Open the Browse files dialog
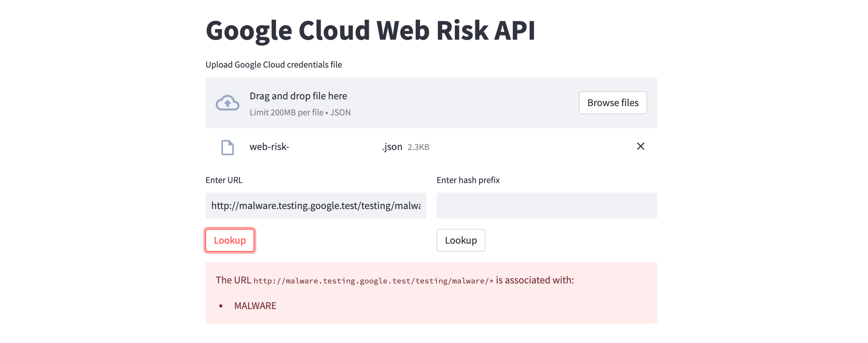The image size is (868, 343). pyautogui.click(x=613, y=103)
